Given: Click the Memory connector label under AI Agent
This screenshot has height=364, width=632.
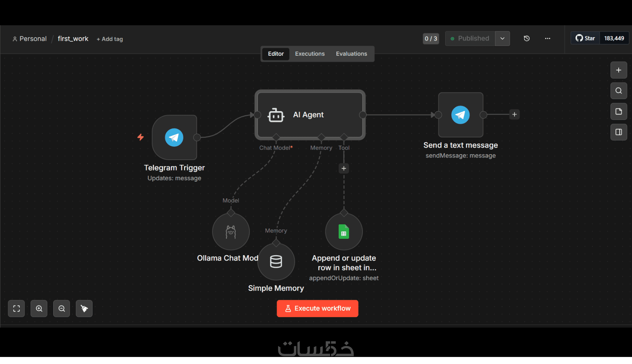Looking at the screenshot, I should pos(321,148).
